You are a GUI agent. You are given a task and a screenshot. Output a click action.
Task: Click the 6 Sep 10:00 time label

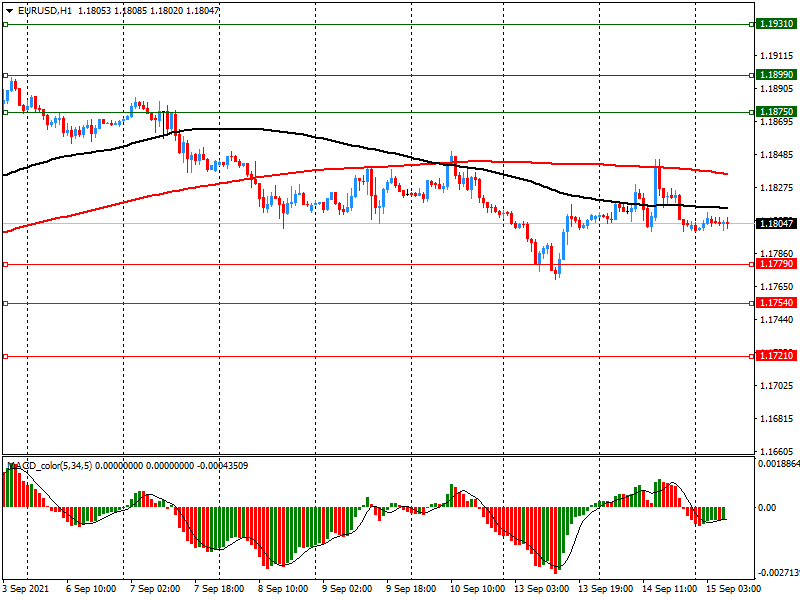[91, 589]
